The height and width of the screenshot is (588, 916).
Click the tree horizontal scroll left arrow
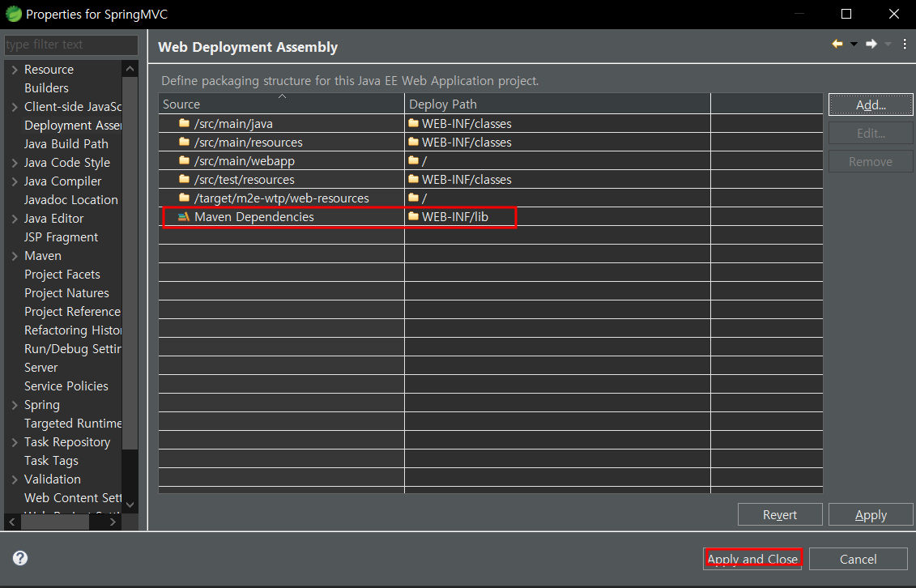pos(12,522)
